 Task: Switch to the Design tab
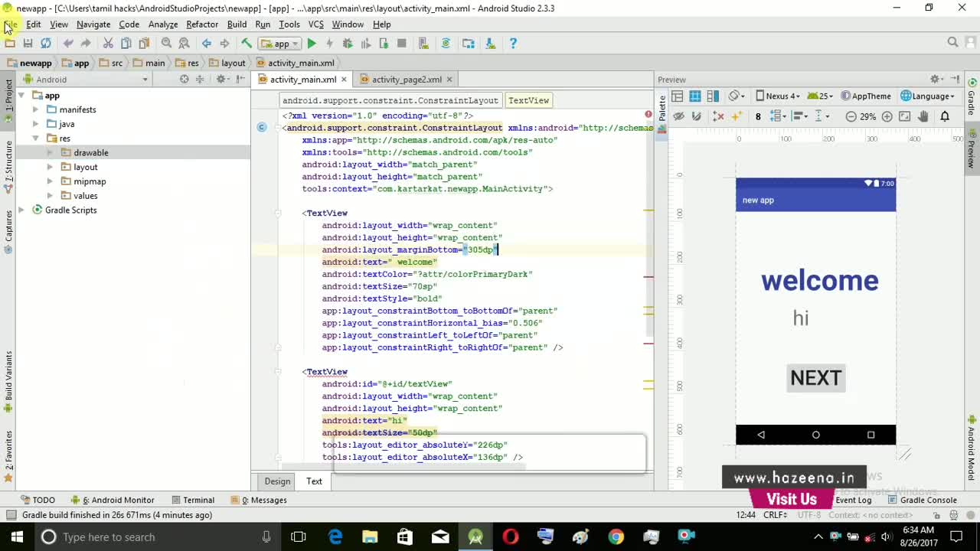point(277,481)
